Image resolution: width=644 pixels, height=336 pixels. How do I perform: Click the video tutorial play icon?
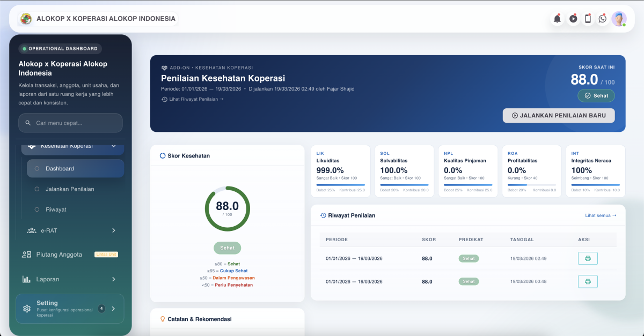pos(573,18)
